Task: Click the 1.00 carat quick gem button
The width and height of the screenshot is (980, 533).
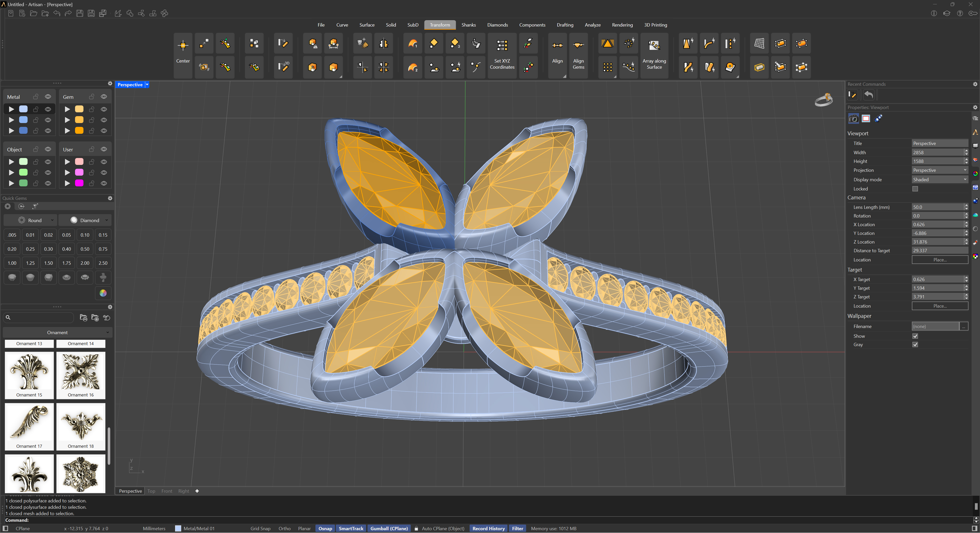Action: click(x=12, y=263)
